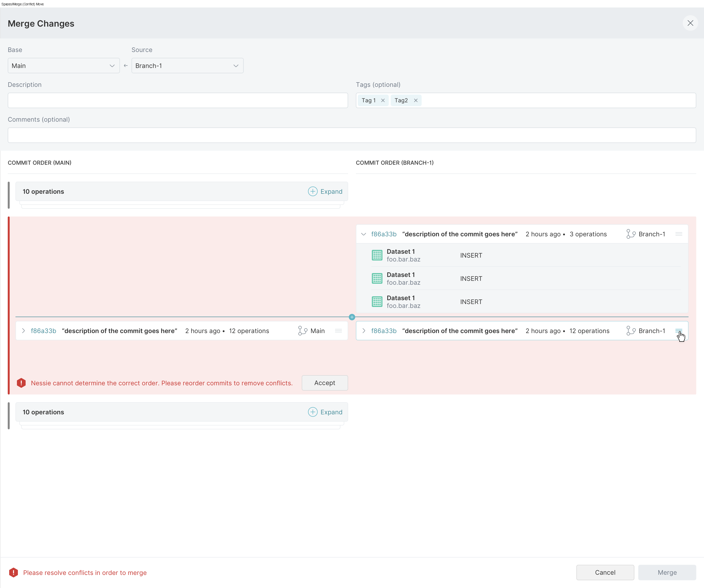The width and height of the screenshot is (704, 588).
Task: Grab drag handle of 12 operations Branch-1 commit
Action: coord(679,331)
